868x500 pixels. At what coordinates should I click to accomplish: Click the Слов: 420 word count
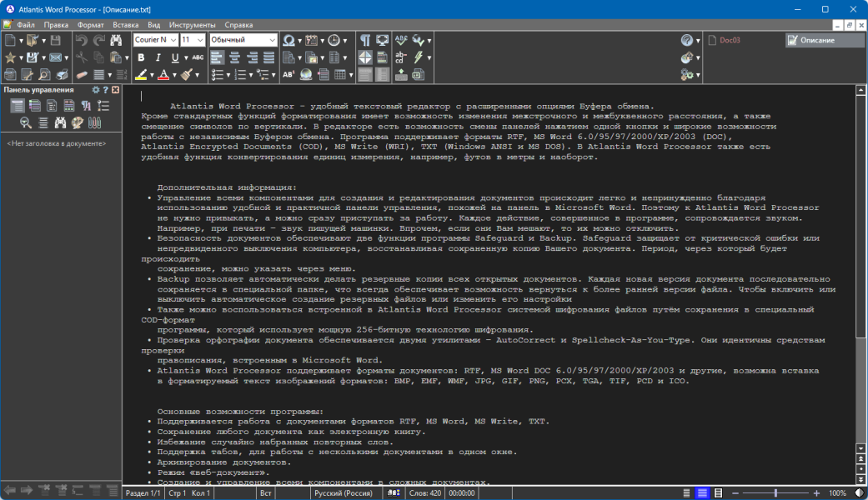[x=425, y=492]
